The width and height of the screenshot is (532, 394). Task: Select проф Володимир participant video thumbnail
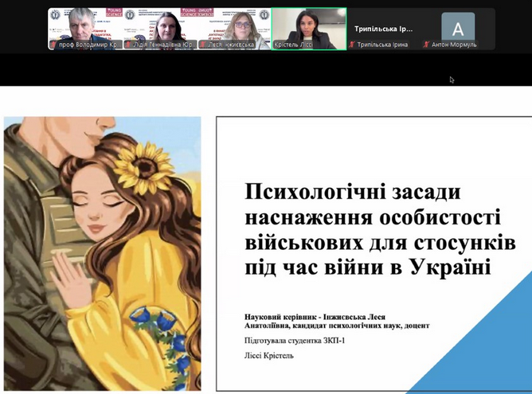[85, 29]
